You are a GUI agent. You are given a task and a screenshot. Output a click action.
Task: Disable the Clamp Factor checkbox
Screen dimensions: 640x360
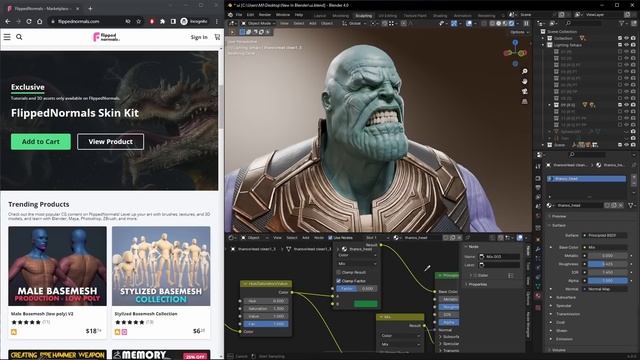pyautogui.click(x=338, y=281)
